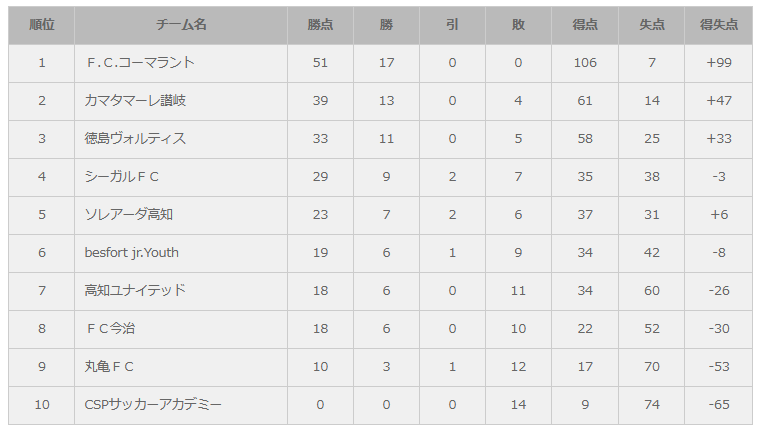
Task: Click the +99 goal difference cell
Action: (719, 63)
